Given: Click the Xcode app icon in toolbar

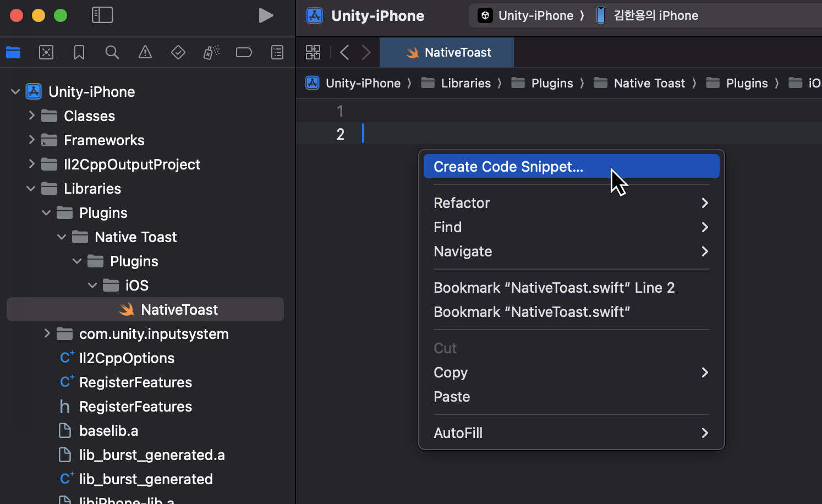Looking at the screenshot, I should (x=315, y=15).
